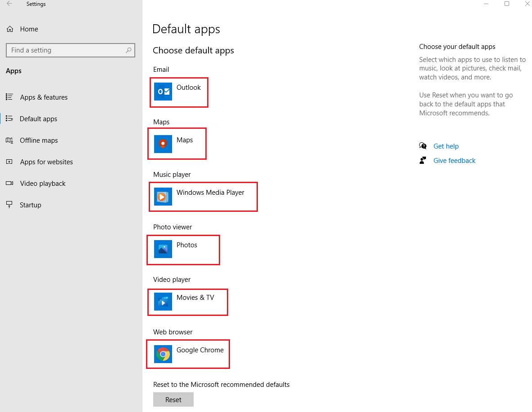Click the "Apps" sidebar section header
The width and height of the screenshot is (532, 412).
[13, 71]
